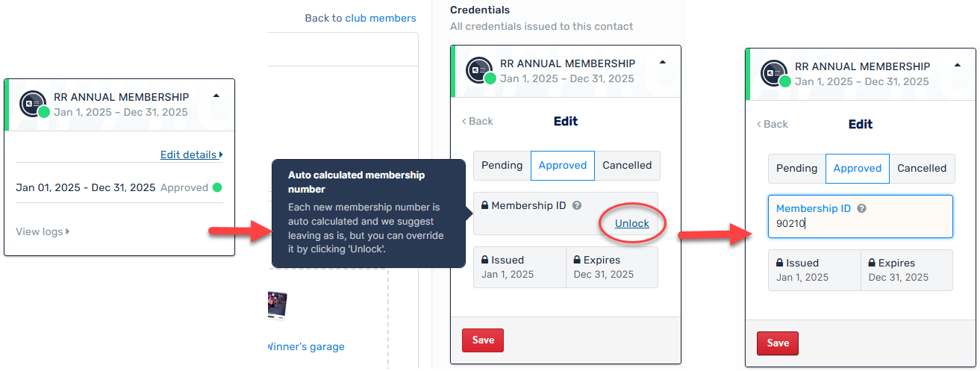Go Back to club members
The height and width of the screenshot is (371, 980).
click(x=361, y=18)
